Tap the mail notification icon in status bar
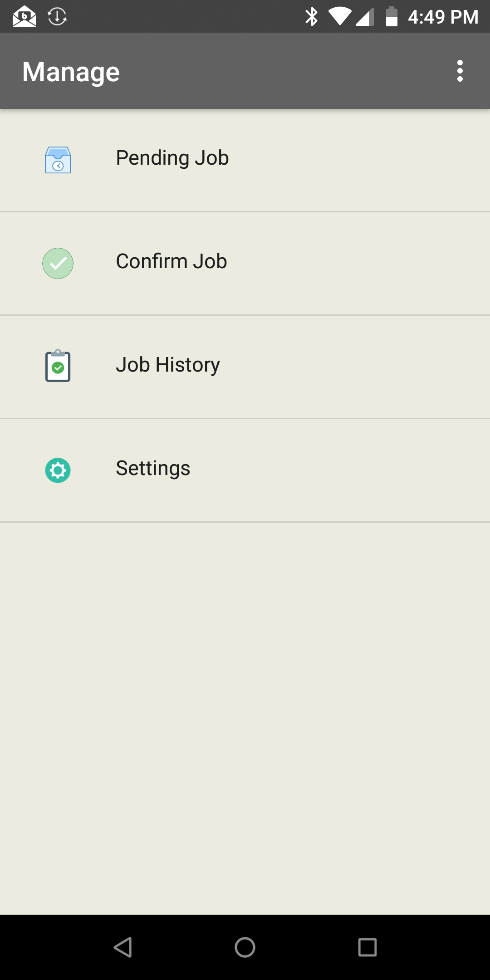 [24, 17]
